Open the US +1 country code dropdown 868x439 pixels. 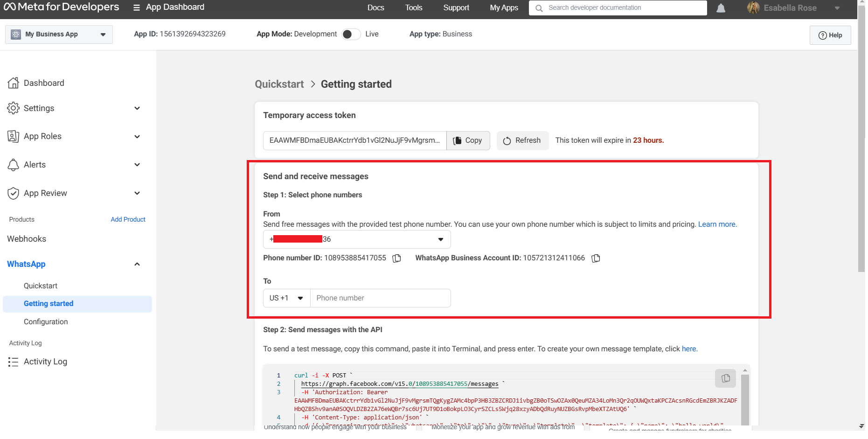287,298
